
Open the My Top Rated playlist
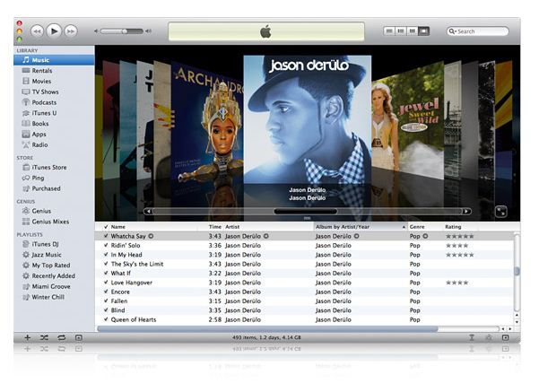point(54,266)
